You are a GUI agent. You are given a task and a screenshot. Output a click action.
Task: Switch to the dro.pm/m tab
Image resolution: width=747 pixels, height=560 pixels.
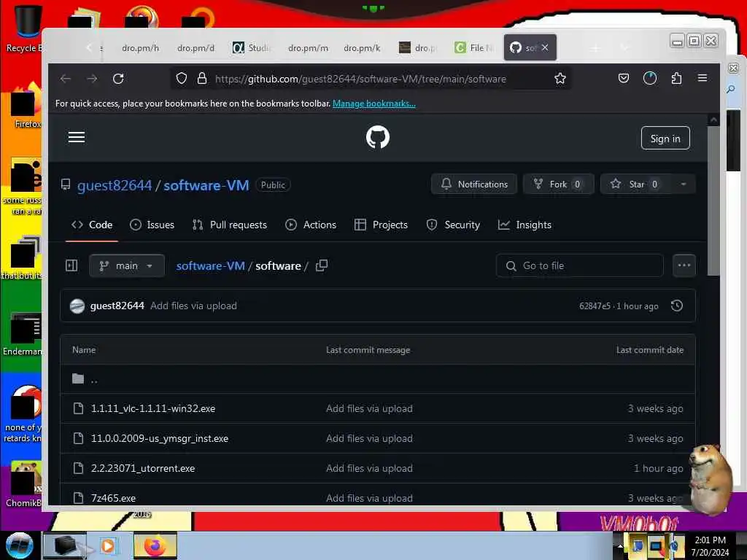(308, 47)
